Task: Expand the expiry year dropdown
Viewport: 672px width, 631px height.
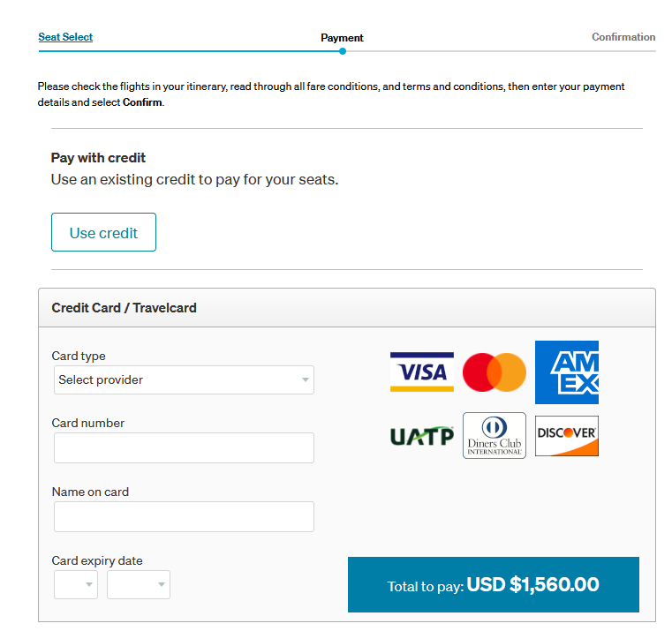Action: pos(139,584)
